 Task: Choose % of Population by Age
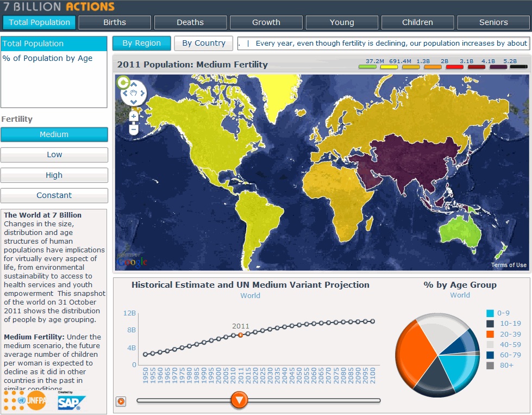(48, 58)
